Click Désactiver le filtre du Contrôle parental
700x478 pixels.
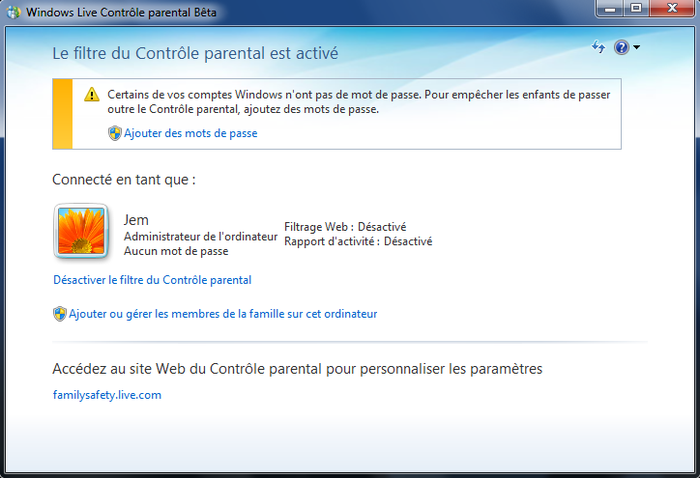152,280
